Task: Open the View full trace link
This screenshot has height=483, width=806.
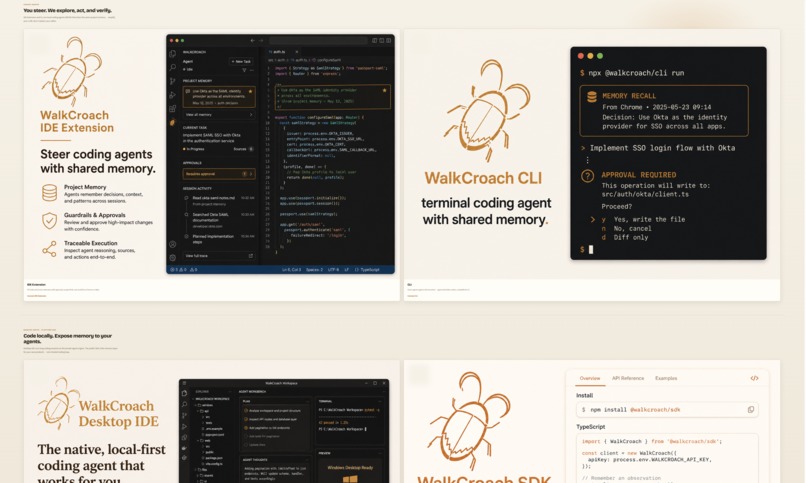Action: click(x=219, y=255)
